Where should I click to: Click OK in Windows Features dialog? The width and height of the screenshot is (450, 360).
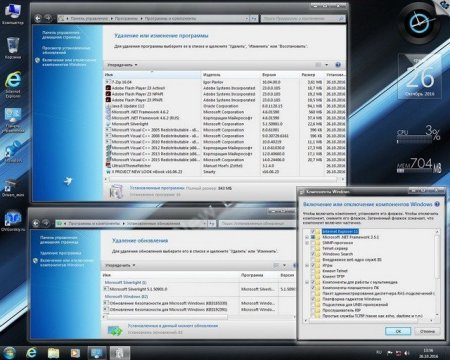(398, 331)
